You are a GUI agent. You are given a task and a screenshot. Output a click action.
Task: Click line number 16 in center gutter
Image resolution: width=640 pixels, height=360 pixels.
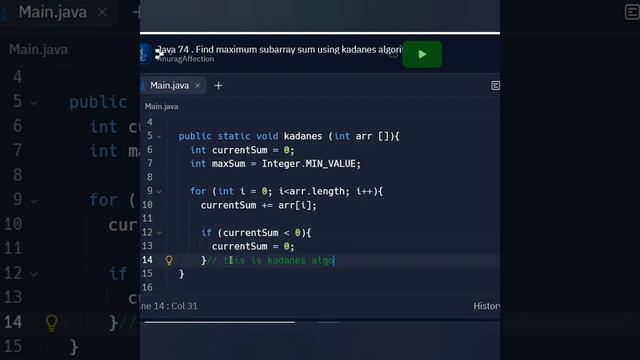(x=147, y=287)
